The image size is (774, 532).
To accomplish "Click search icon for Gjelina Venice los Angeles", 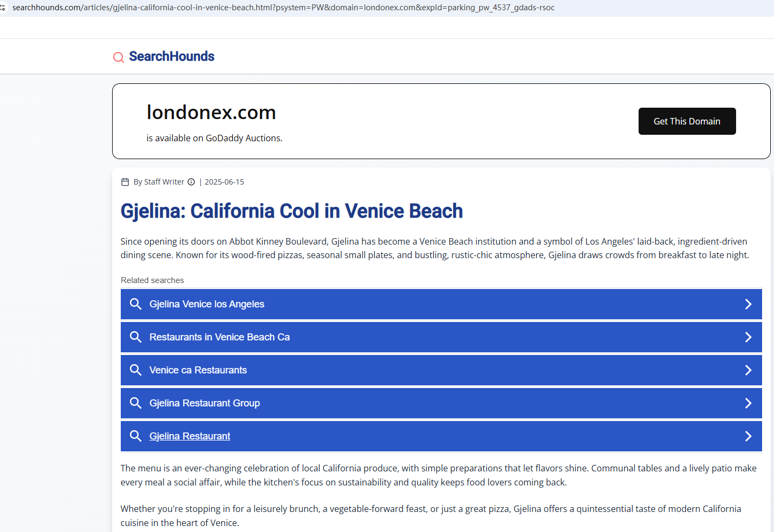I will pyautogui.click(x=135, y=304).
